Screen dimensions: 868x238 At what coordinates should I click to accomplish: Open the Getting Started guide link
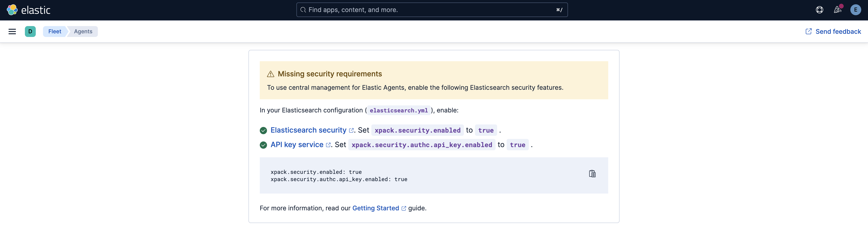pos(379,208)
